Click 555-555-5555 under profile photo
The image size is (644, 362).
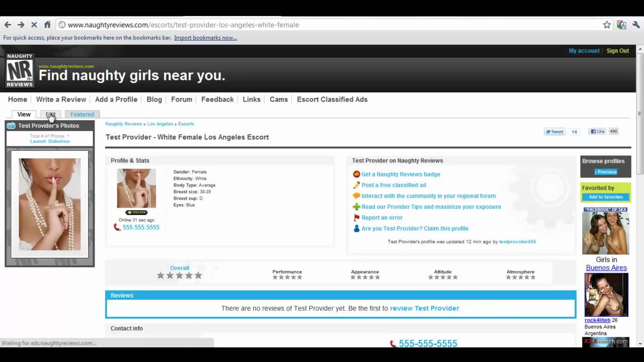coord(141,227)
